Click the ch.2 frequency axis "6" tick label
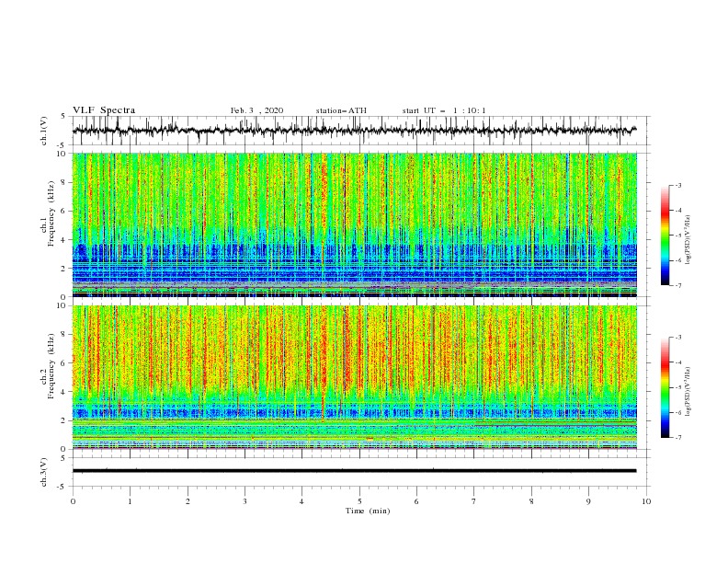Screen dimensions: 728x563 64,363
